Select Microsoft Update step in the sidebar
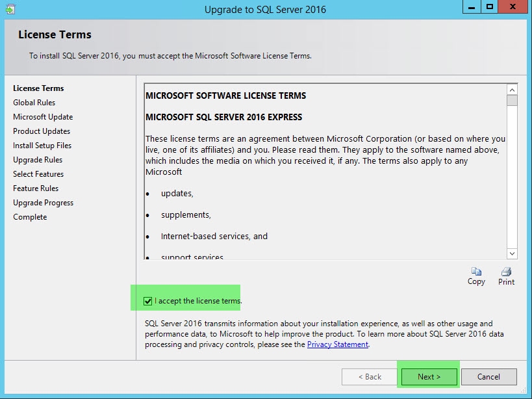This screenshot has height=399, width=532. pos(43,117)
